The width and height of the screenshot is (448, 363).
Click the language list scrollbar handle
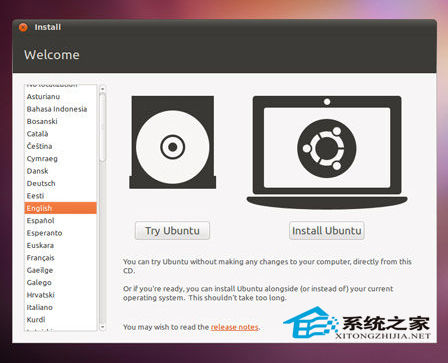pos(102,128)
